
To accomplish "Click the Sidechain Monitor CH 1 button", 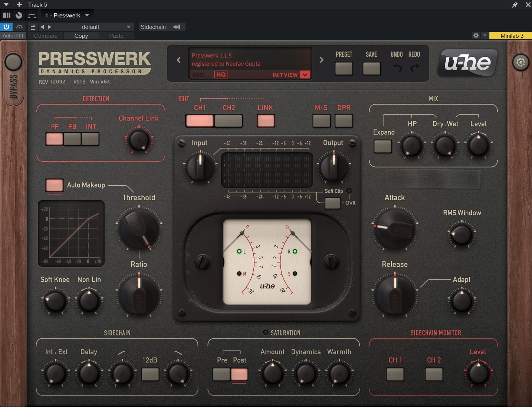I will pos(395,374).
